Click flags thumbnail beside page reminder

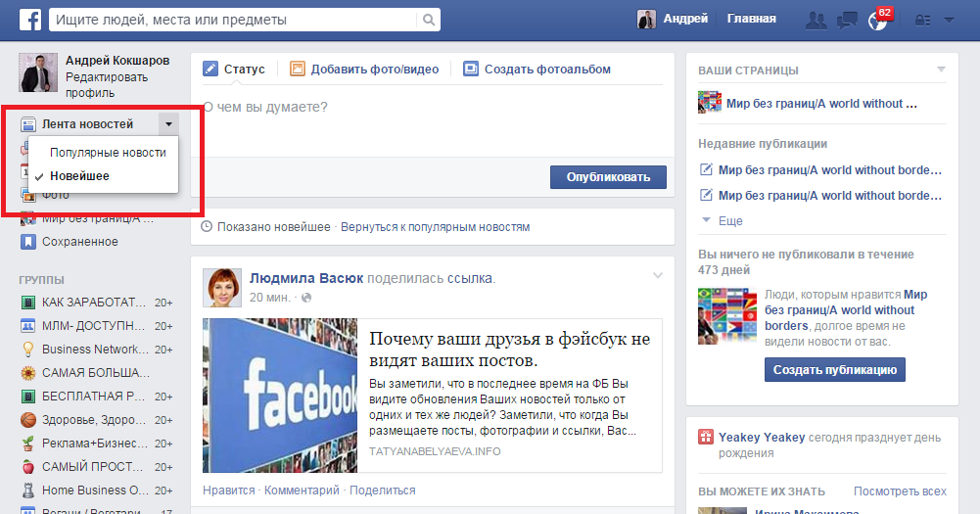tap(727, 316)
